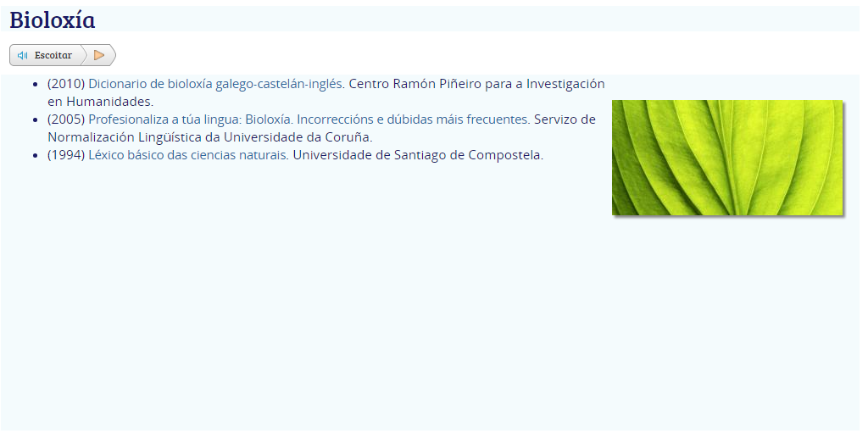This screenshot has width=868, height=439.
Task: Click the Bioloxía page heading
Action: (x=53, y=19)
